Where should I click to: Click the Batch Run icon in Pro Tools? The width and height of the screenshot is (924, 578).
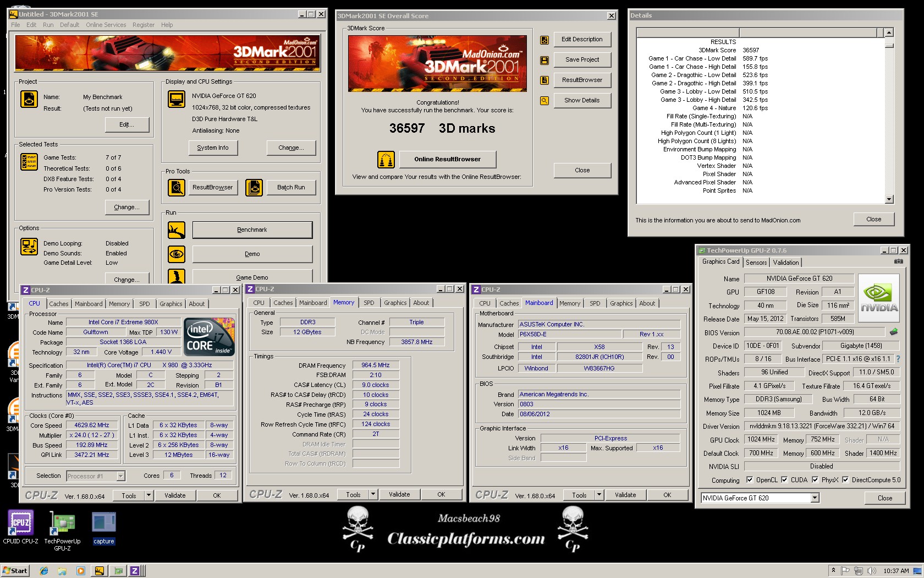(254, 188)
